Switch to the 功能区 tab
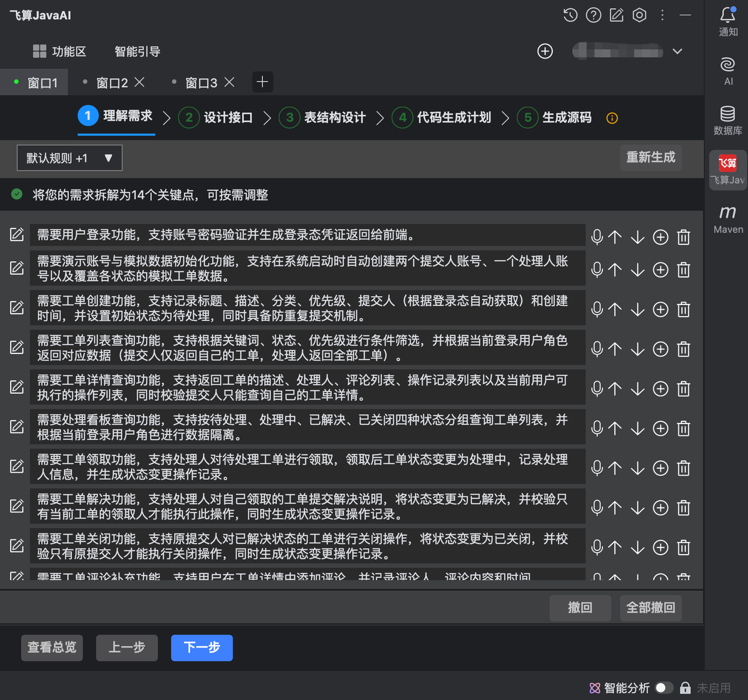Image resolution: width=748 pixels, height=700 pixels. pyautogui.click(x=60, y=51)
